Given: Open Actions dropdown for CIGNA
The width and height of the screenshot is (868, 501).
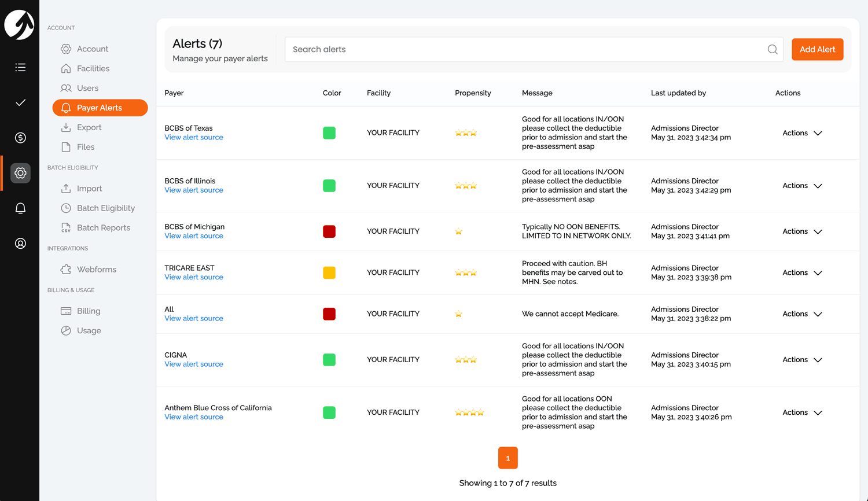Looking at the screenshot, I should [x=802, y=360].
